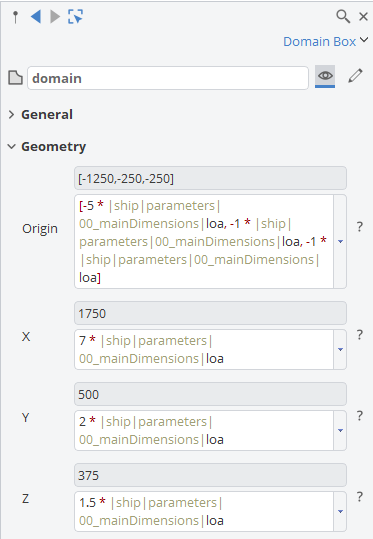Edit the domain name field
The image size is (373, 539).
[x=168, y=78]
